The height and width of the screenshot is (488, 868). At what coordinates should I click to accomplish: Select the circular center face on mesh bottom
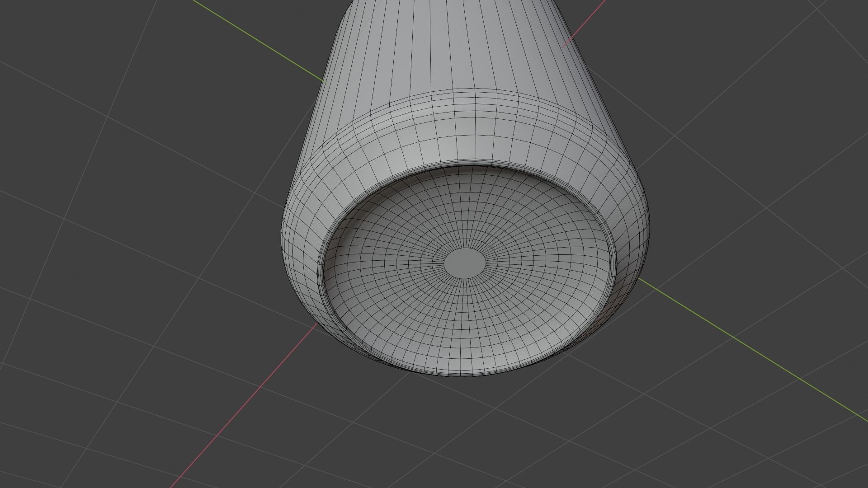[x=465, y=262]
